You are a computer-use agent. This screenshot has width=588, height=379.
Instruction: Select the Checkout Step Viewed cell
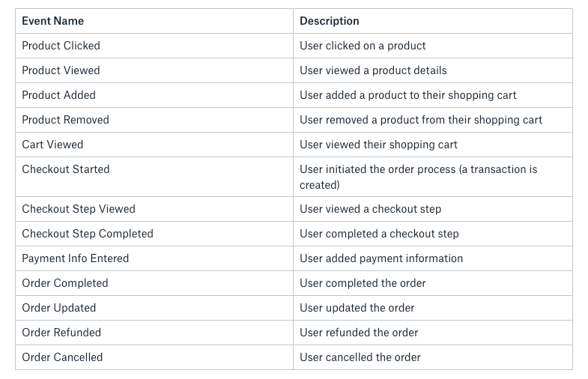pos(79,209)
